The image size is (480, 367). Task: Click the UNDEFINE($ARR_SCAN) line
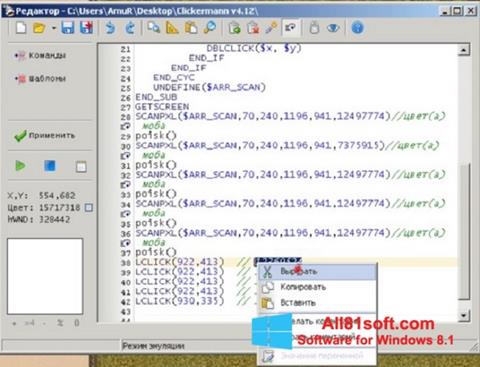click(x=209, y=87)
